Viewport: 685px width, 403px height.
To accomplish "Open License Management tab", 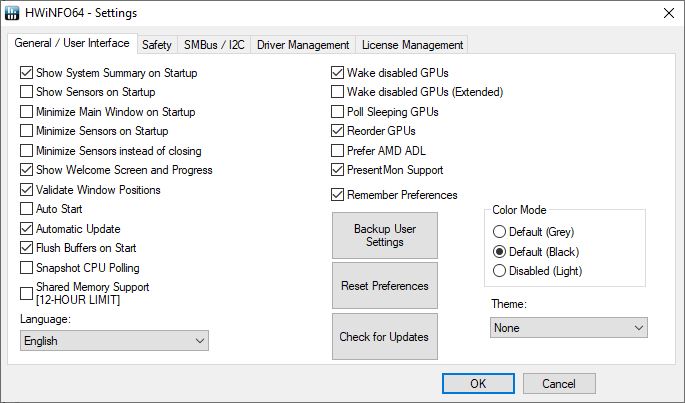I will [x=412, y=45].
